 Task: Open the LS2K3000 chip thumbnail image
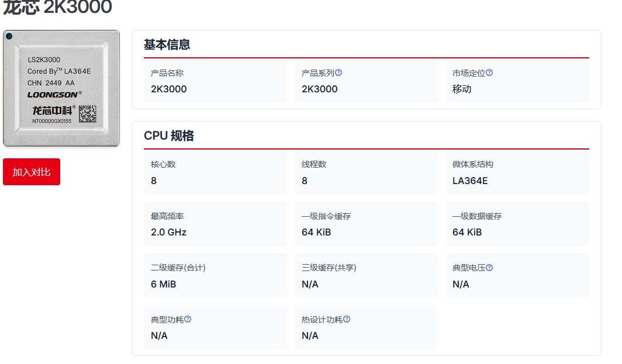(x=61, y=88)
